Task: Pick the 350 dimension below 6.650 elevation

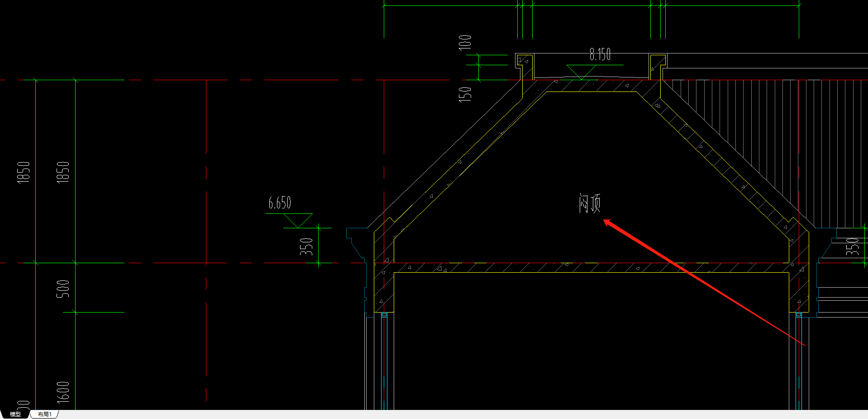Action: click(x=306, y=247)
